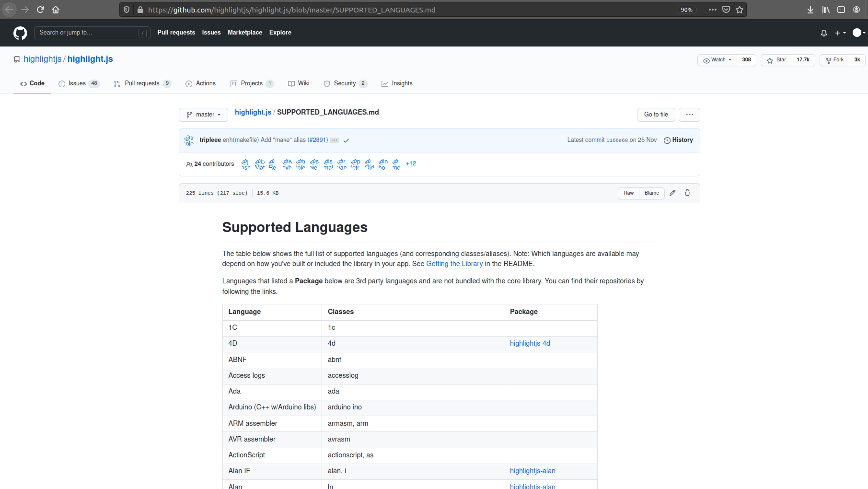Open highlight.js breadcrumb path link

click(253, 112)
